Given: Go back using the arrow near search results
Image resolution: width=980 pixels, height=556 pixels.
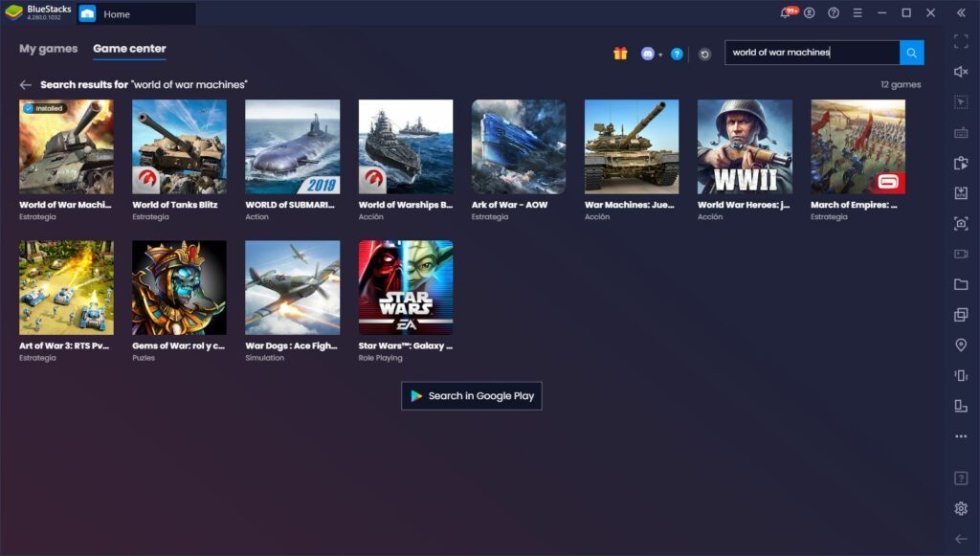Looking at the screenshot, I should 26,84.
